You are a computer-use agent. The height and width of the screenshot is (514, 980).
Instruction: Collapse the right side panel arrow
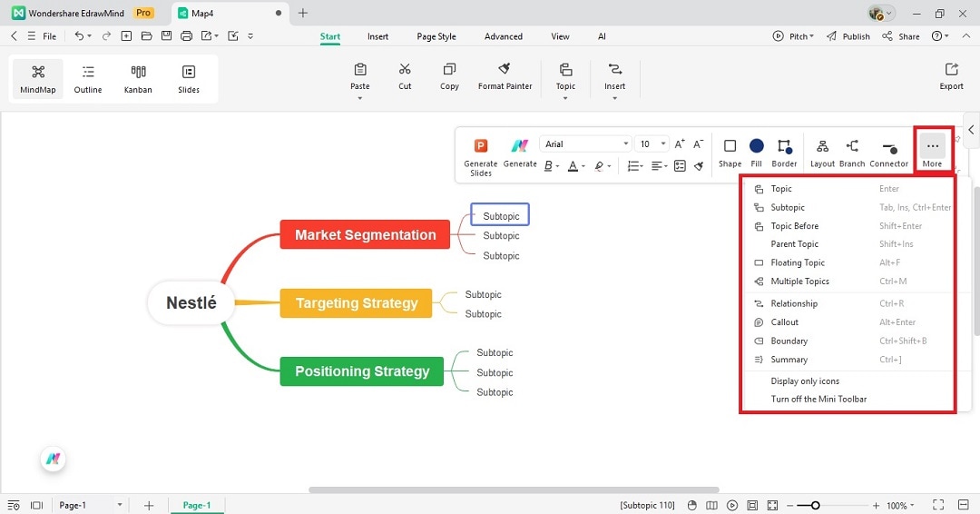971,130
